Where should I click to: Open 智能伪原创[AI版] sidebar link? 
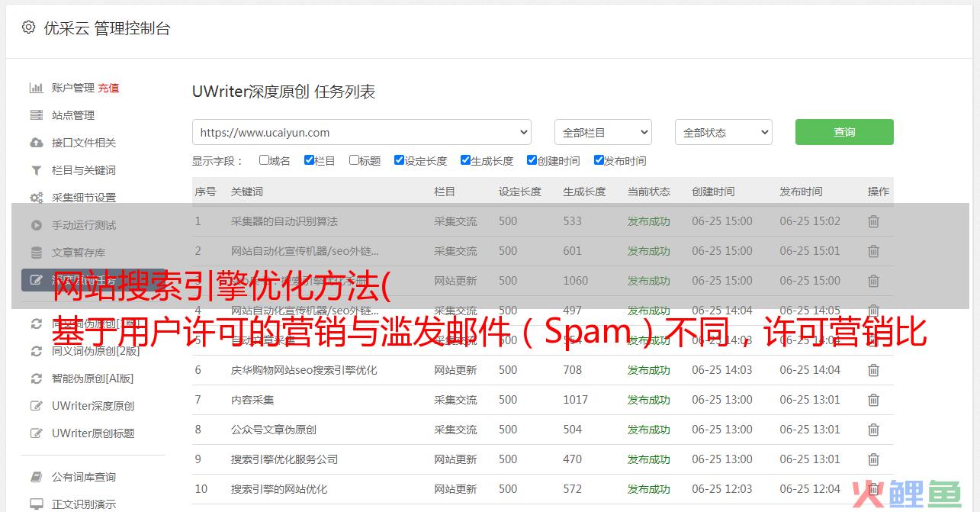coord(92,378)
